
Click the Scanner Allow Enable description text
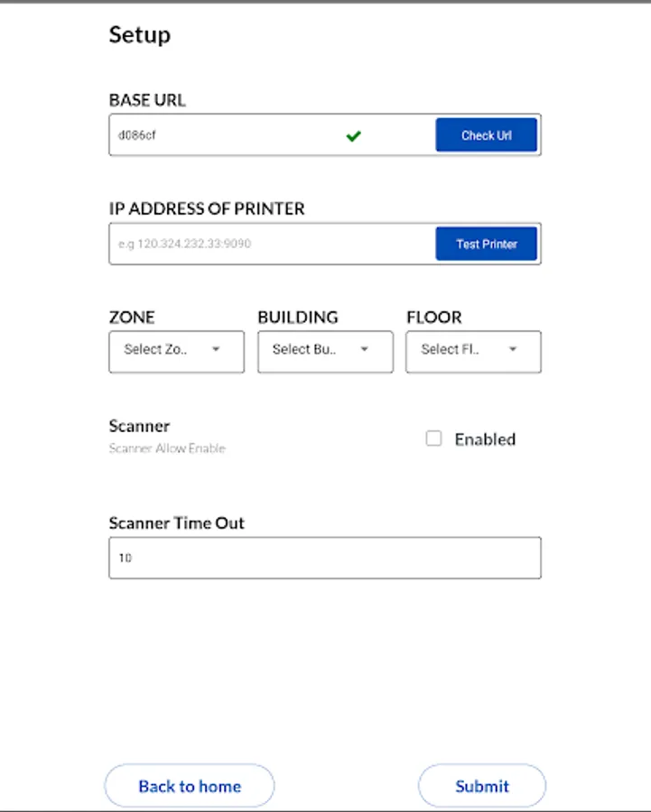(167, 448)
